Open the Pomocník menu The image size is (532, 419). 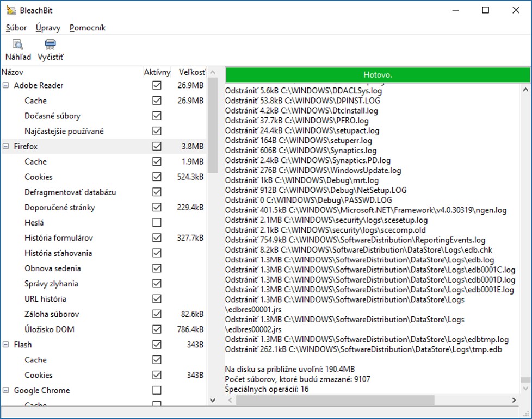[x=88, y=28]
